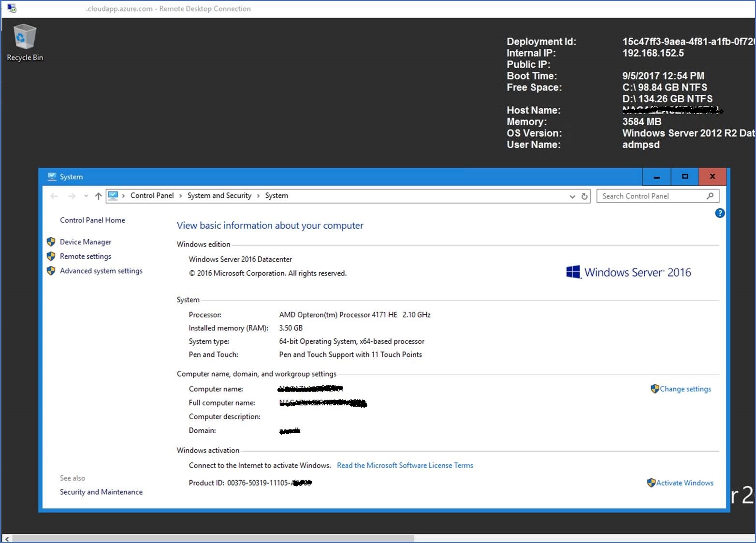Open the Recycle Bin desktop icon
The image size is (756, 543).
24,43
